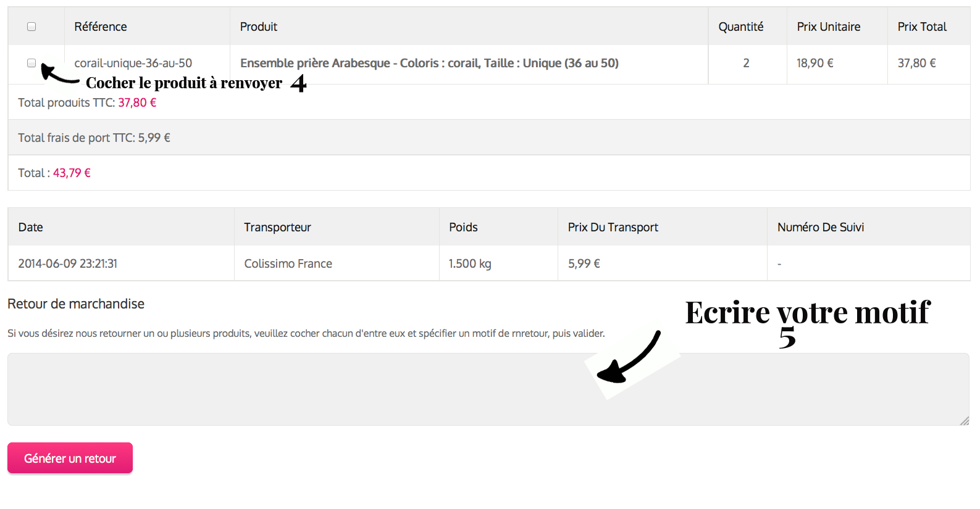The height and width of the screenshot is (509, 980).
Task: Click the Retour de marchandise heading
Action: [76, 304]
